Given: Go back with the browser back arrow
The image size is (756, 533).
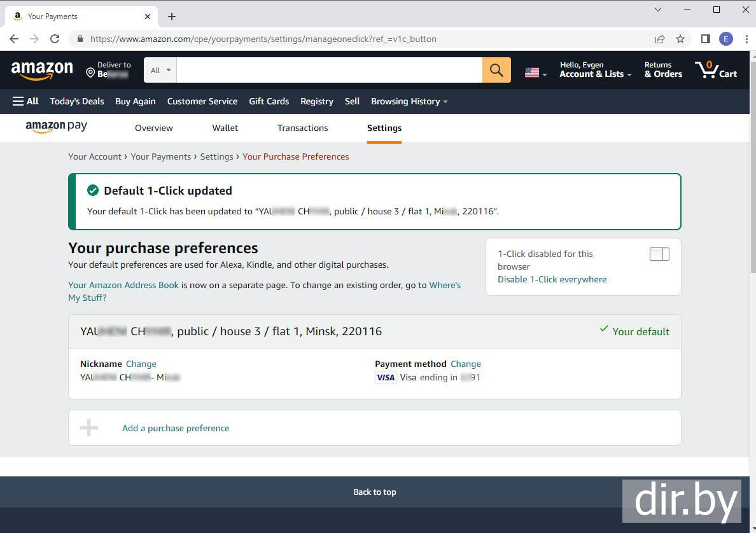Looking at the screenshot, I should pyautogui.click(x=14, y=39).
